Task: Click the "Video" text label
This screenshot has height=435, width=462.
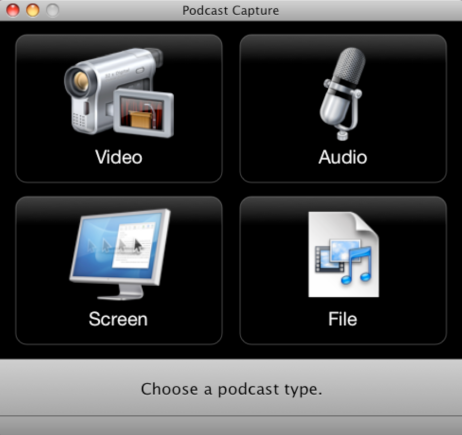Action: tap(119, 157)
